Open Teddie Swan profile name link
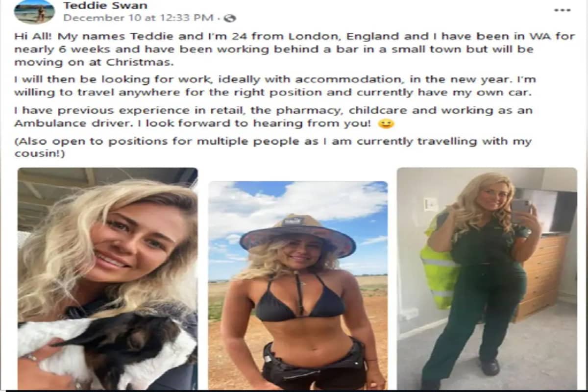The image size is (588, 392). (x=105, y=6)
